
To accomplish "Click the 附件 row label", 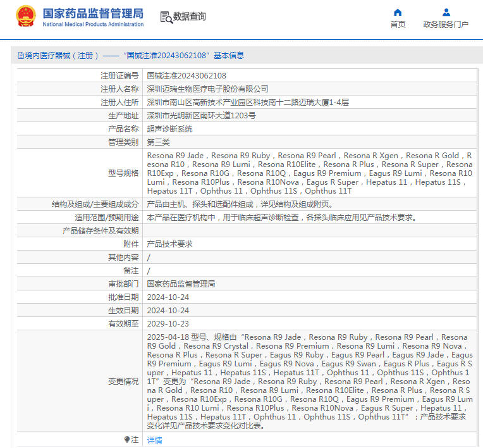I will click(x=131, y=244).
